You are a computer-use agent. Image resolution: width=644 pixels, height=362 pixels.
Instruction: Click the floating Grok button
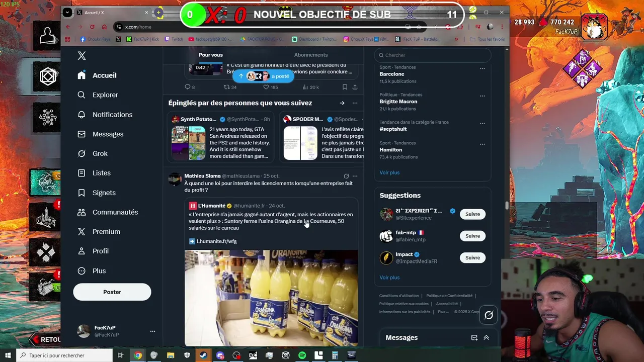point(489,315)
